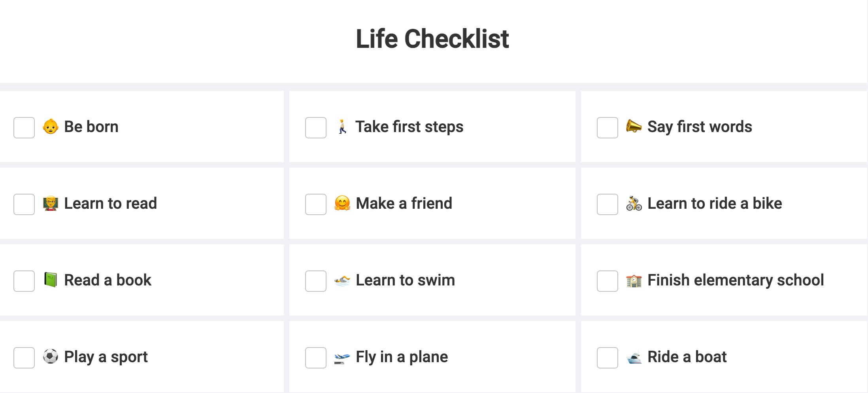Image resolution: width=868 pixels, height=393 pixels.
Task: Click the soccer ball icon for Play a sport
Action: [x=51, y=357]
